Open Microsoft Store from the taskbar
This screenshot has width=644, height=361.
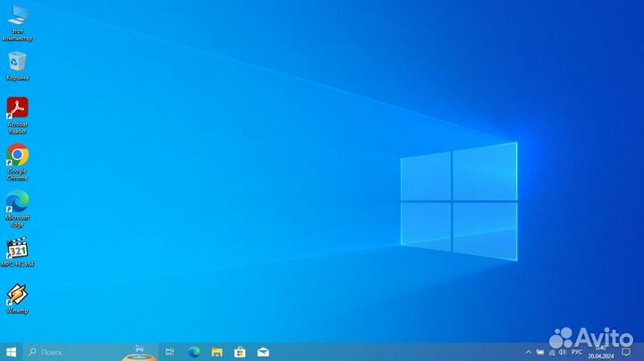(x=240, y=352)
